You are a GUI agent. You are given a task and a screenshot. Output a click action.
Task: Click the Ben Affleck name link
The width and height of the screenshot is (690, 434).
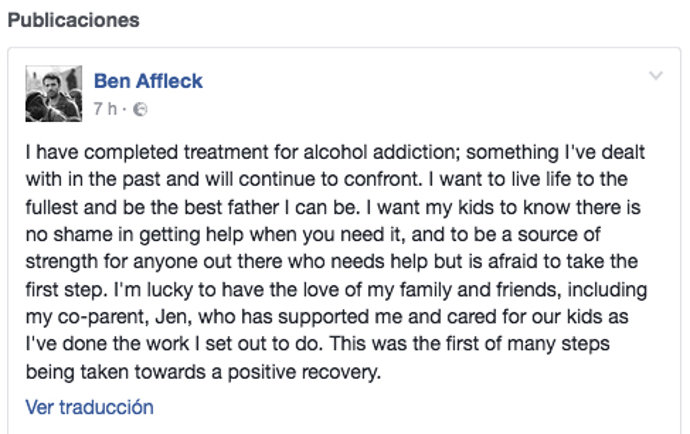pyautogui.click(x=149, y=81)
